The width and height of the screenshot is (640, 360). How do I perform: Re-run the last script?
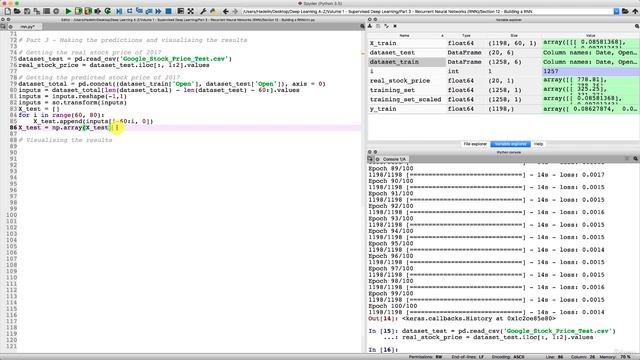108,11
